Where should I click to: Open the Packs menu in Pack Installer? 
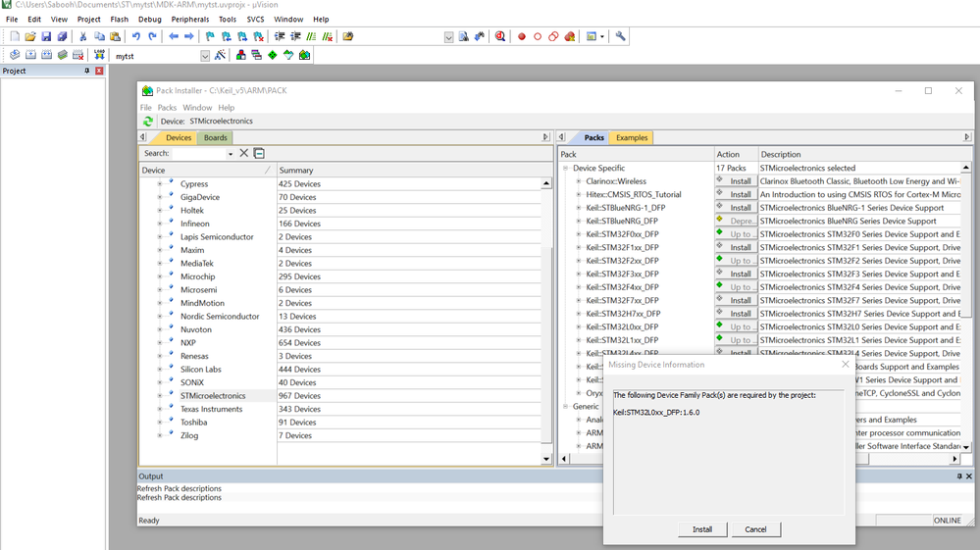click(x=167, y=108)
